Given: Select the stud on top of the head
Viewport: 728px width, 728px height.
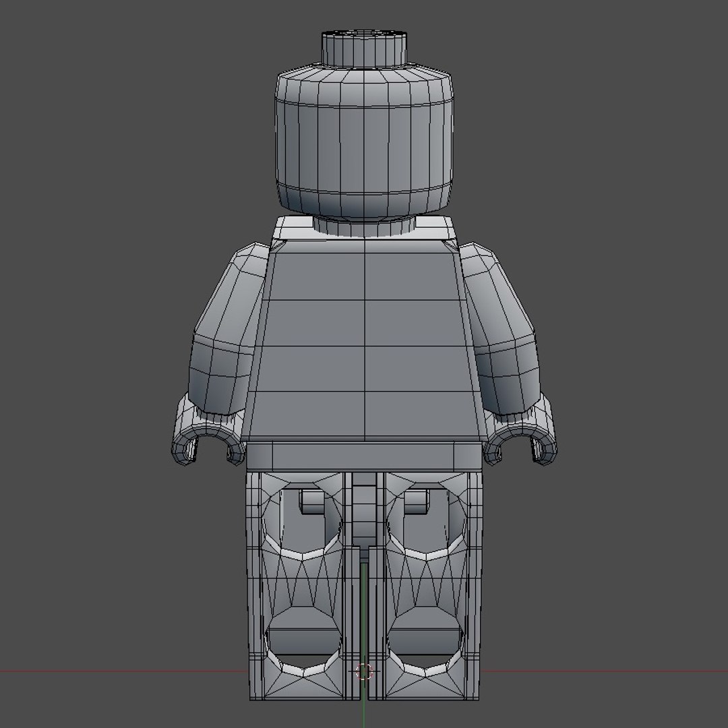Looking at the screenshot, I should [x=365, y=49].
